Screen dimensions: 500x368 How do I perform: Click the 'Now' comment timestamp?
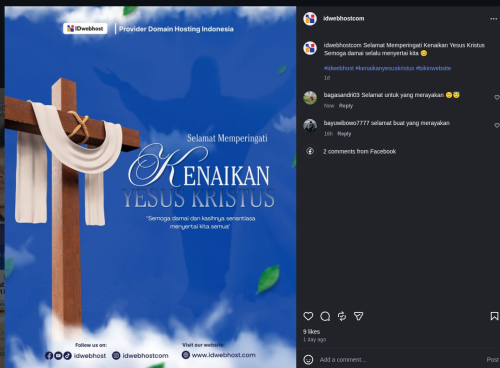coord(329,106)
